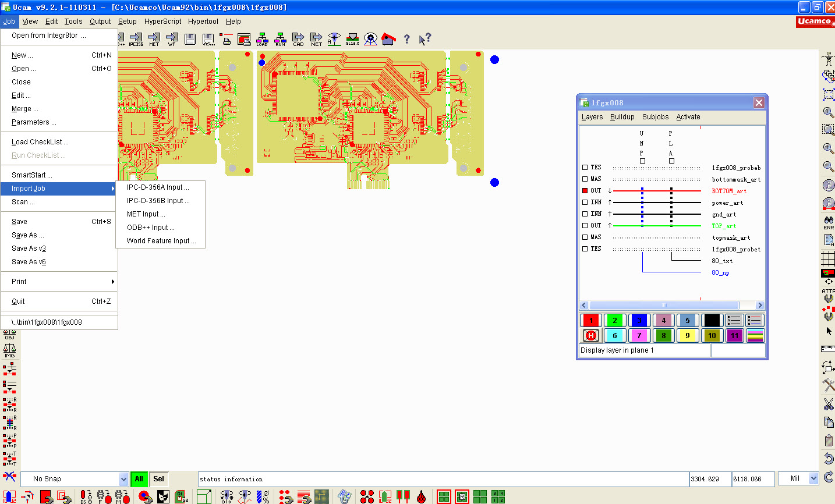Click the arrow pointer select icon
Viewport: 835px width, 504px height.
coord(828,331)
